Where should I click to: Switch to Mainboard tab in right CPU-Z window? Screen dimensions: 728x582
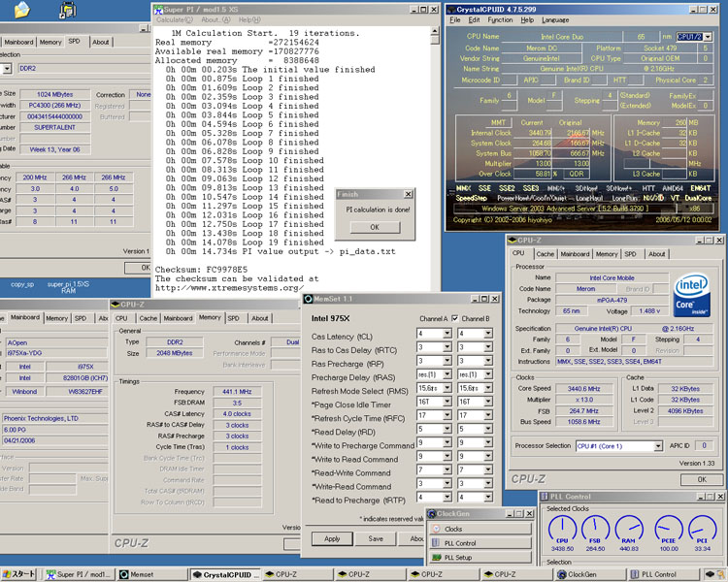pos(575,254)
